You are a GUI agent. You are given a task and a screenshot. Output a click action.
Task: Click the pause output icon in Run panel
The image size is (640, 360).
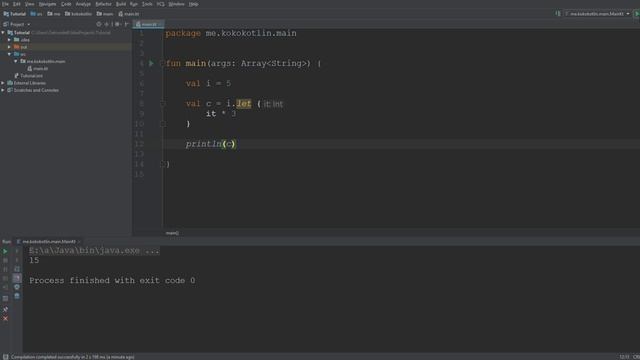click(x=5, y=269)
